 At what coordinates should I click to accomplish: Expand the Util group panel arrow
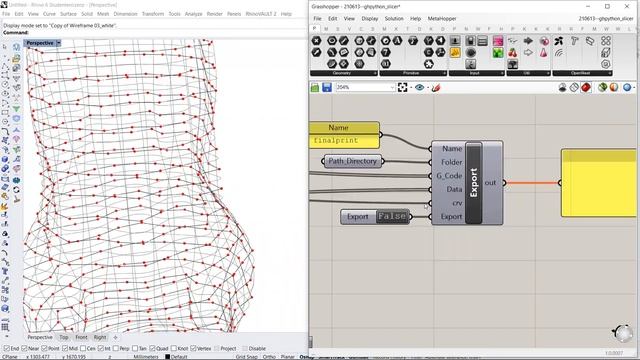click(548, 73)
